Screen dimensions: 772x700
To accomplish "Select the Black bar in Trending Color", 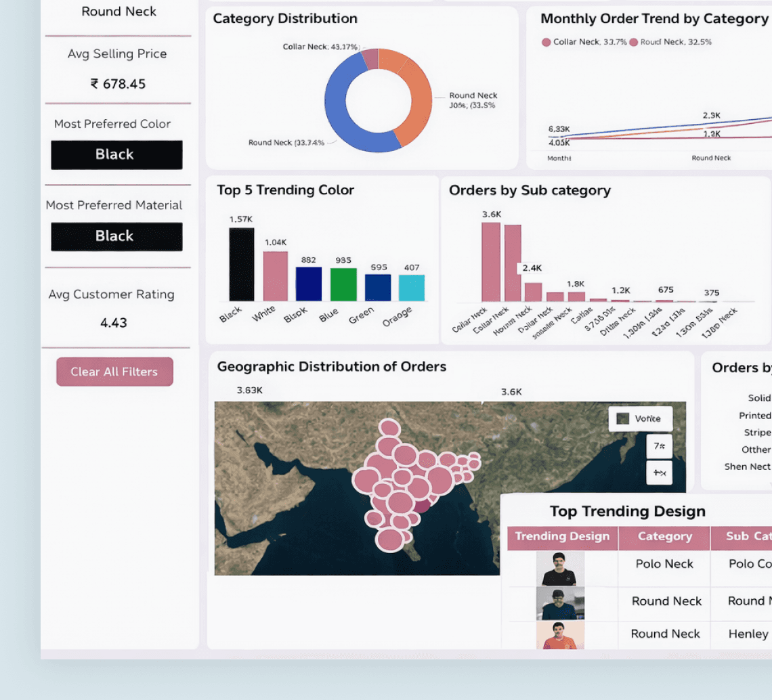I will (x=242, y=264).
